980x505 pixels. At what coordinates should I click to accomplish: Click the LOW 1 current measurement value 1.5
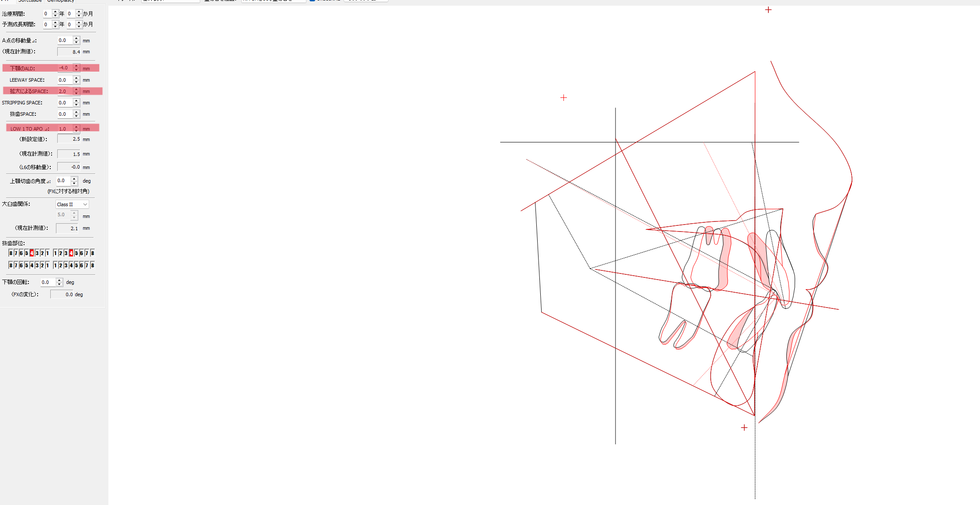pos(69,154)
